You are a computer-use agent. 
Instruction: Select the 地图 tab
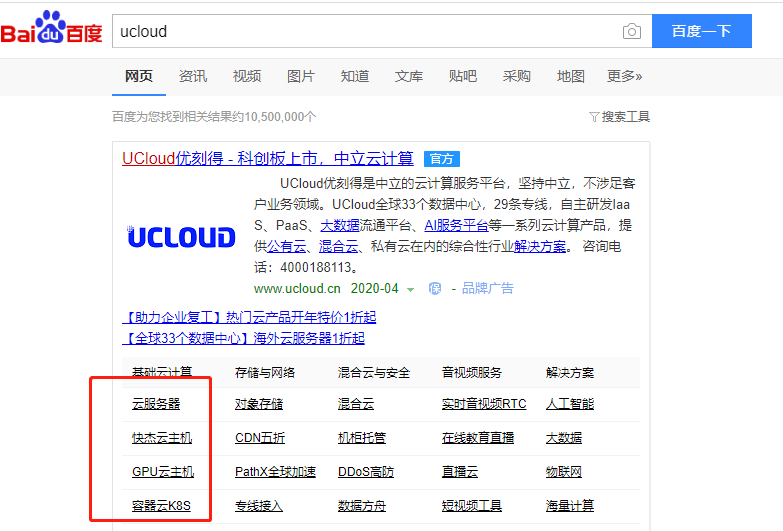tap(571, 76)
